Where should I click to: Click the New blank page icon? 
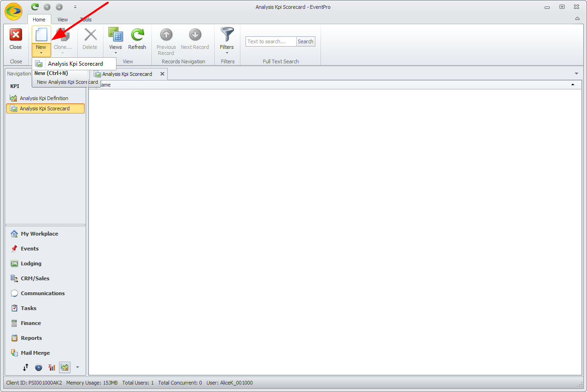point(41,34)
